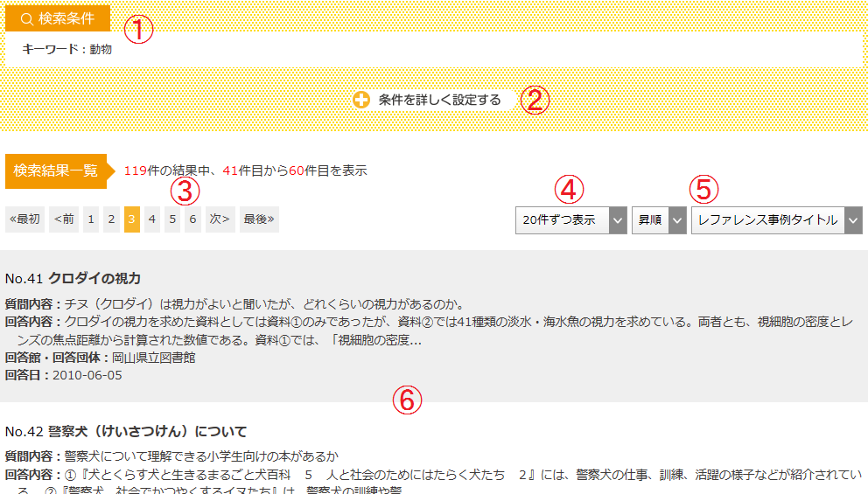Jump to results page 6
The width and height of the screenshot is (868, 494).
click(192, 219)
